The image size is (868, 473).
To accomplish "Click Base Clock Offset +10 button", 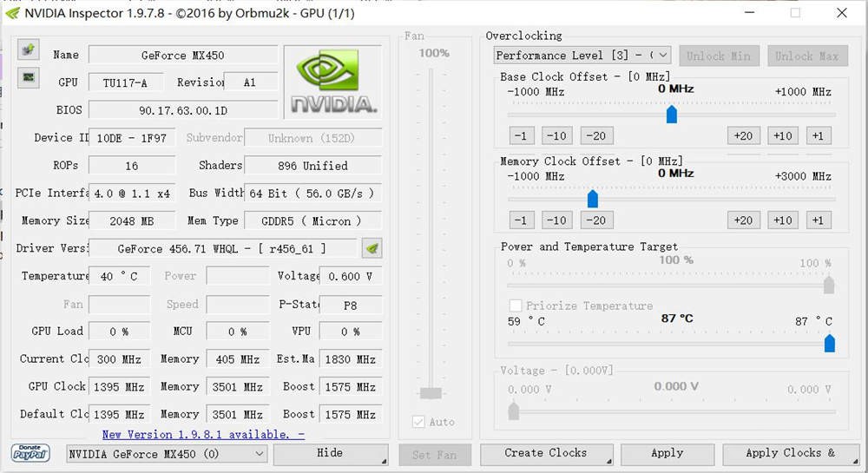I will [783, 135].
